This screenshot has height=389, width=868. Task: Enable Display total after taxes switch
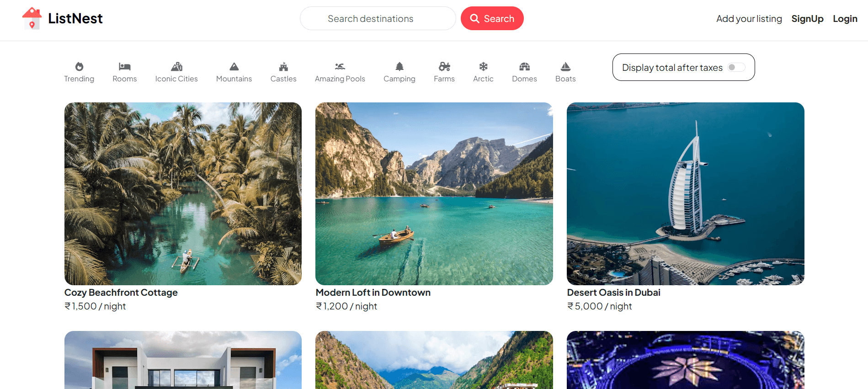click(x=736, y=68)
